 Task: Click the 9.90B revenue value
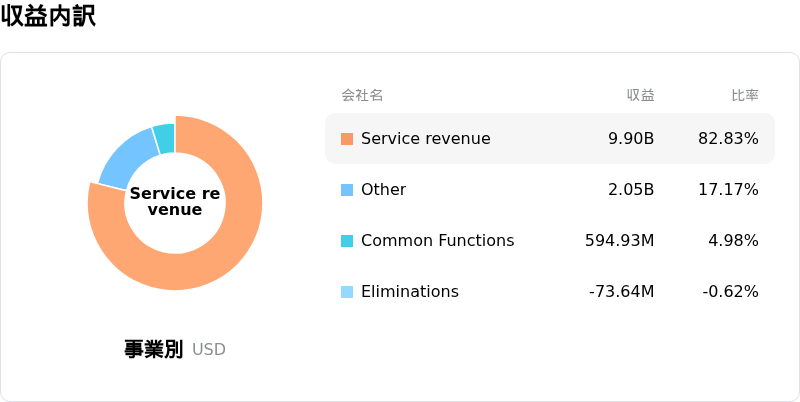631,139
